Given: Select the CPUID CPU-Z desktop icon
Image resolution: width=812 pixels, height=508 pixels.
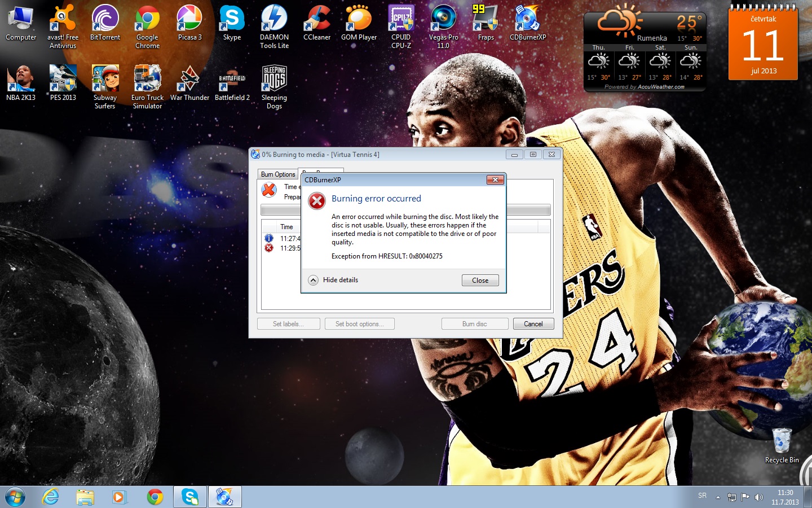Looking at the screenshot, I should (x=401, y=27).
